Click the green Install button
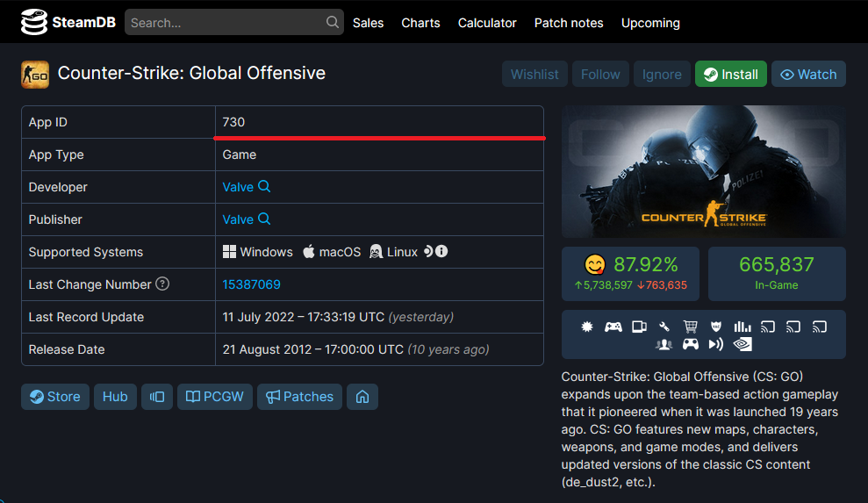Viewport: 868px width, 503px height. pyautogui.click(x=731, y=75)
